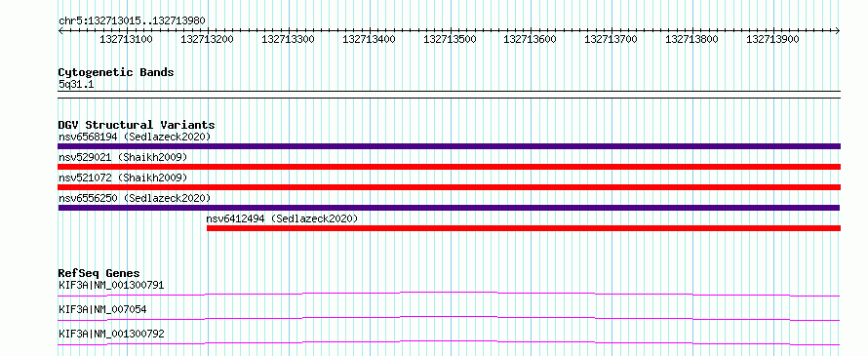
Task: Click the right arrow end of the ruler
Action: (x=838, y=31)
